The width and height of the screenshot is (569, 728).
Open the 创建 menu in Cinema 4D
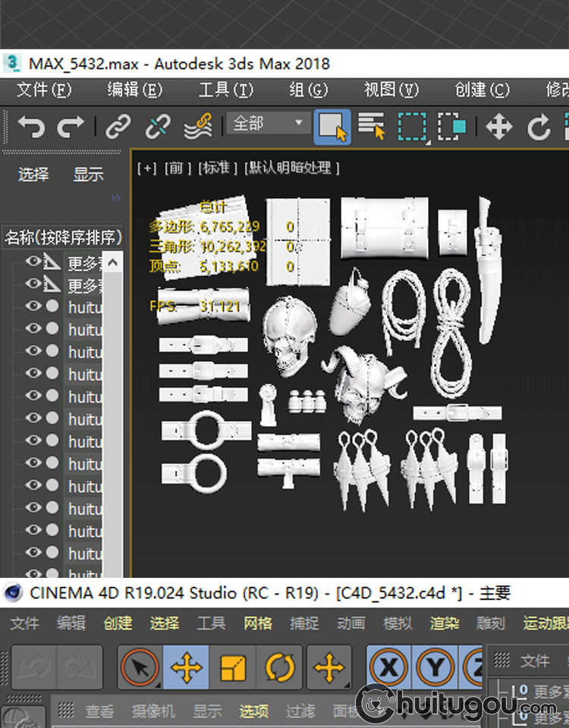(118, 623)
